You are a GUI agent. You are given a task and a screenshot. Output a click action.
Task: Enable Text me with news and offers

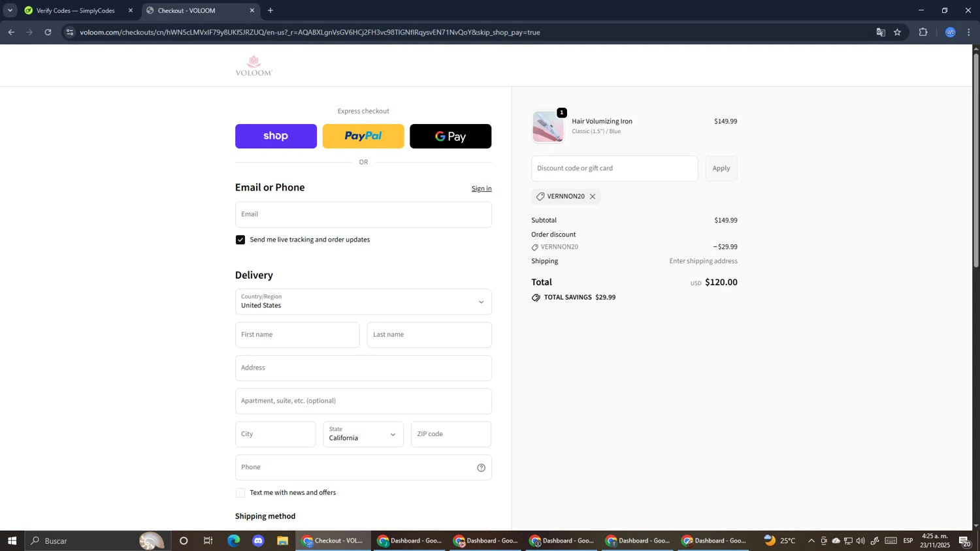[x=240, y=493]
